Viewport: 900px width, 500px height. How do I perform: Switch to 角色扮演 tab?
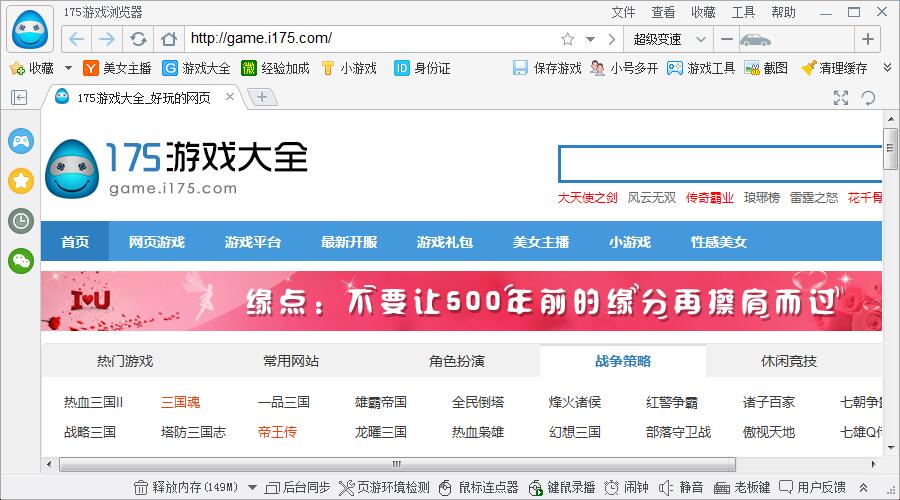pos(457,361)
